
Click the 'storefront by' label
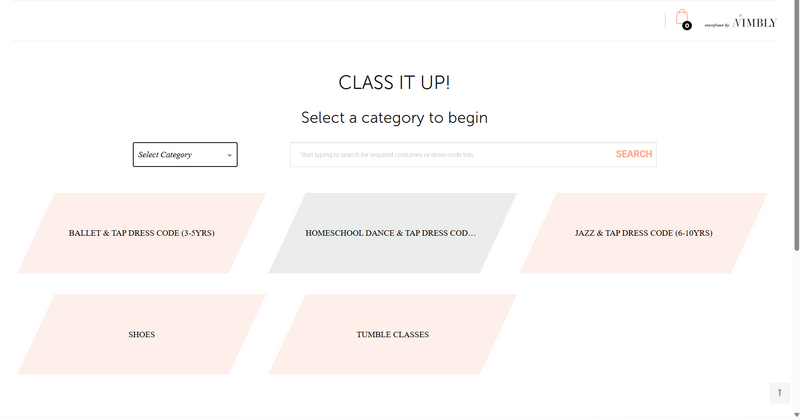point(718,25)
